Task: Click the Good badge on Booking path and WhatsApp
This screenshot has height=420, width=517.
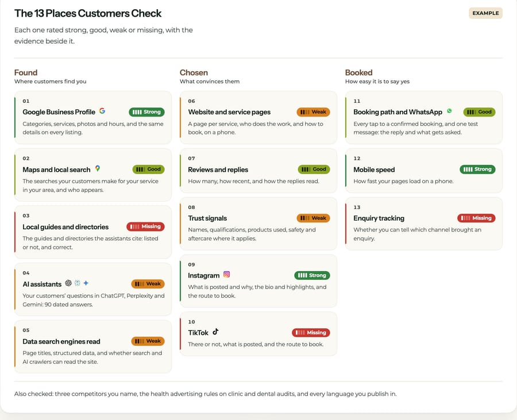Action: point(479,112)
